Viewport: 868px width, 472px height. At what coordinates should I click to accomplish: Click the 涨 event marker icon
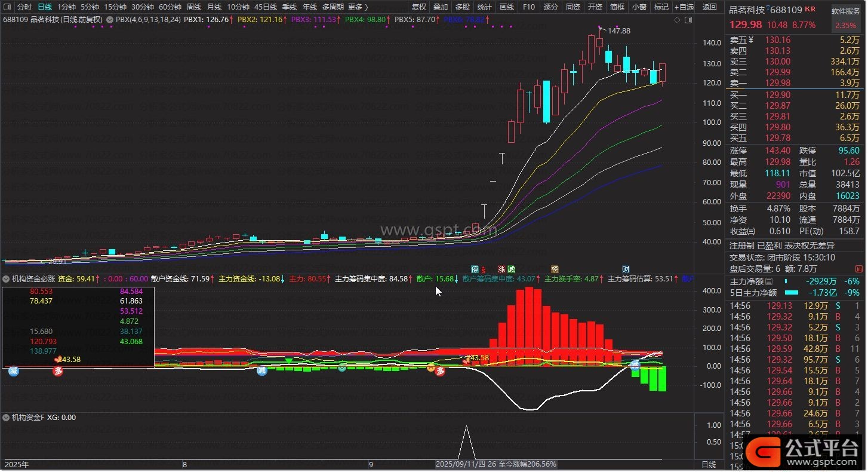coord(501,269)
